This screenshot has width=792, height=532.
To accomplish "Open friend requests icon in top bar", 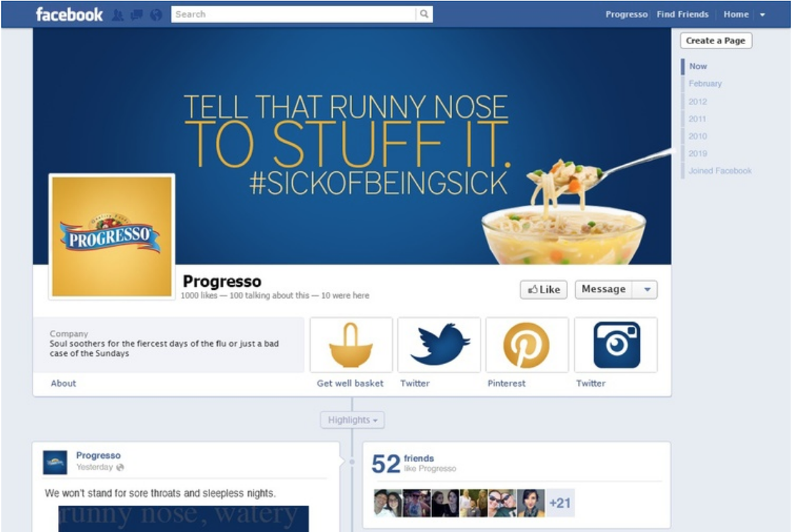I will 118,15.
